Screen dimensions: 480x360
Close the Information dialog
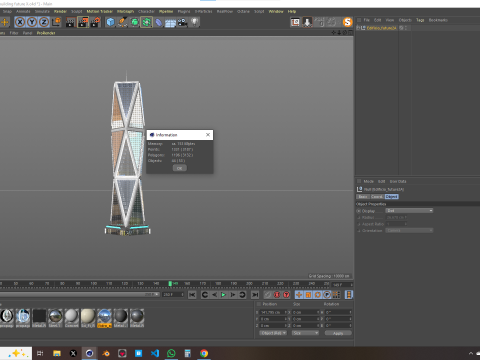tap(208, 135)
